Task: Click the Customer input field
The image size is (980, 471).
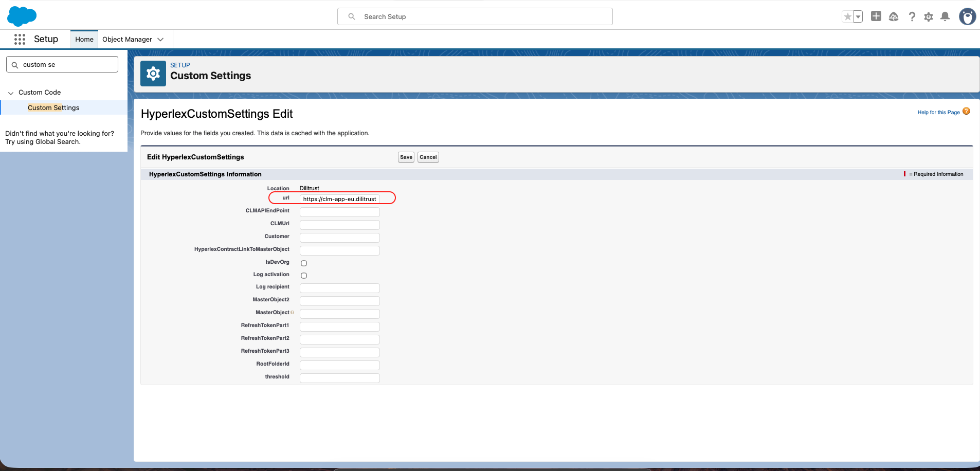Action: (x=340, y=238)
